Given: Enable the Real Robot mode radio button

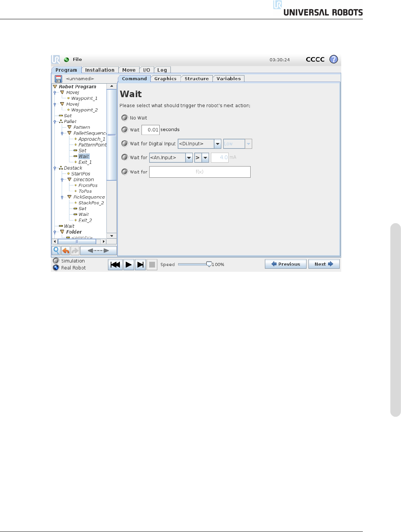Looking at the screenshot, I should 56,268.
